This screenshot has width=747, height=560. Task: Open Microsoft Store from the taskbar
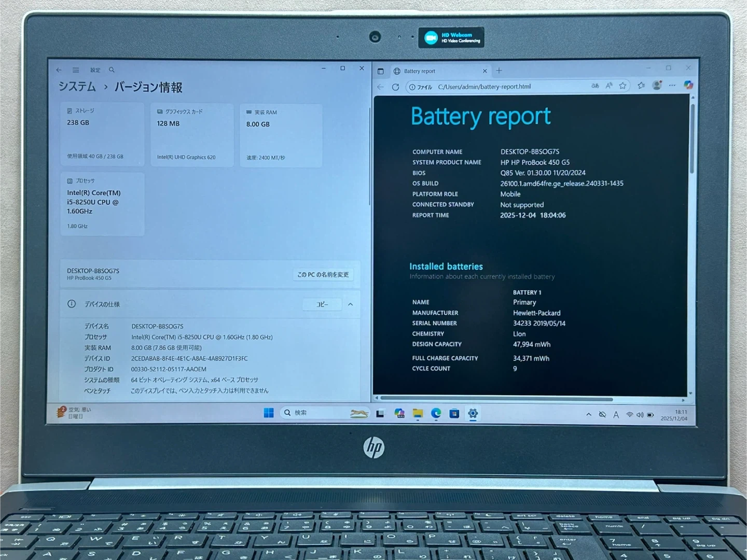pyautogui.click(x=454, y=413)
